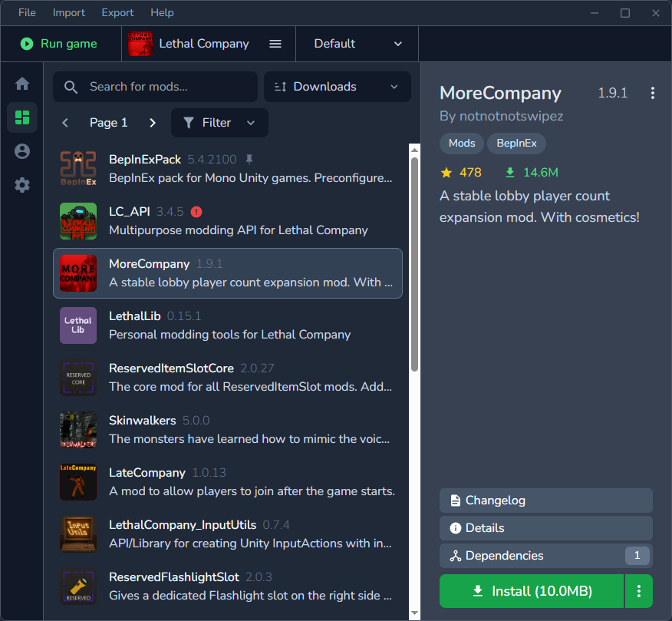Click the pin icon next to BepInExPack
This screenshot has height=621, width=672.
(249, 160)
